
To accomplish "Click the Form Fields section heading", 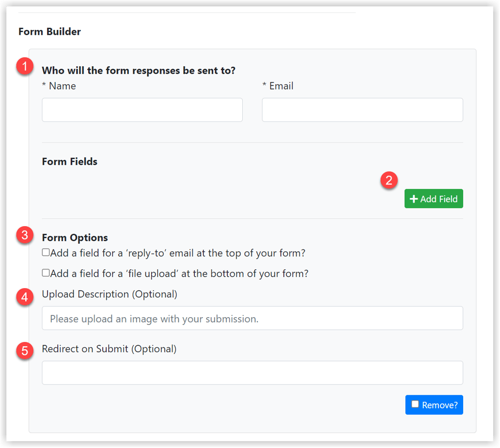I will point(69,161).
